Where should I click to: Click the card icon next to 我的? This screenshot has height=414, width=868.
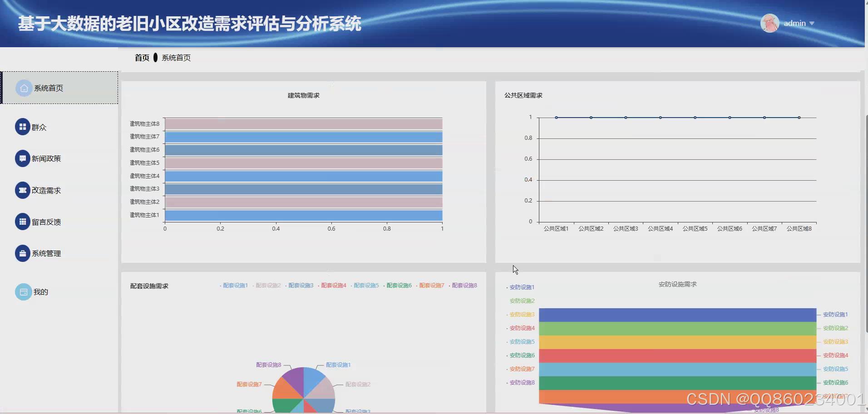[x=24, y=292]
